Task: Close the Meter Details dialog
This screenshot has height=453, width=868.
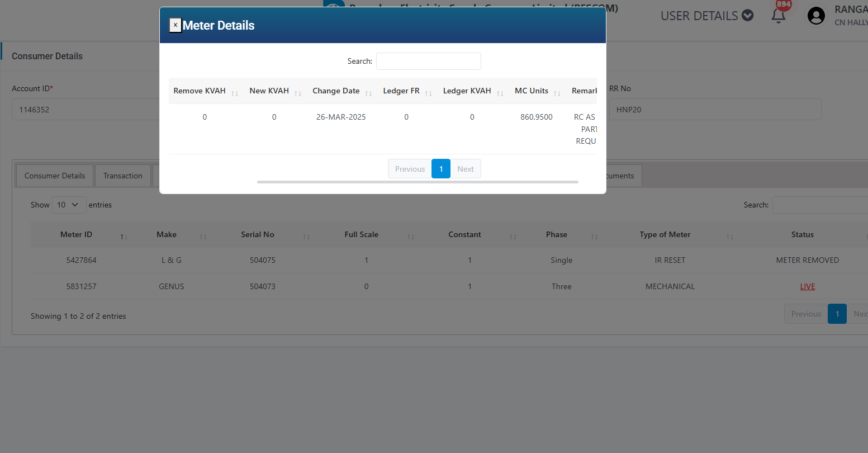Action: click(x=176, y=25)
